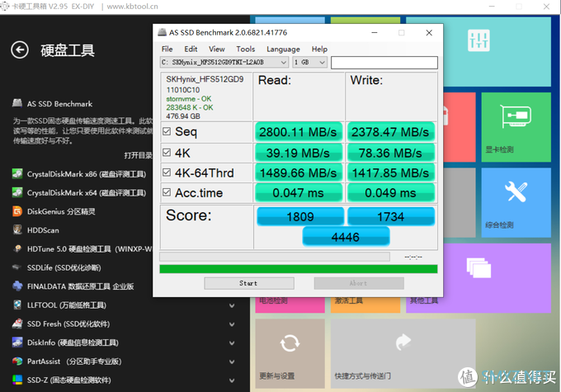Open the Language menu
Image resolution: width=561 pixels, height=392 pixels.
(x=283, y=49)
